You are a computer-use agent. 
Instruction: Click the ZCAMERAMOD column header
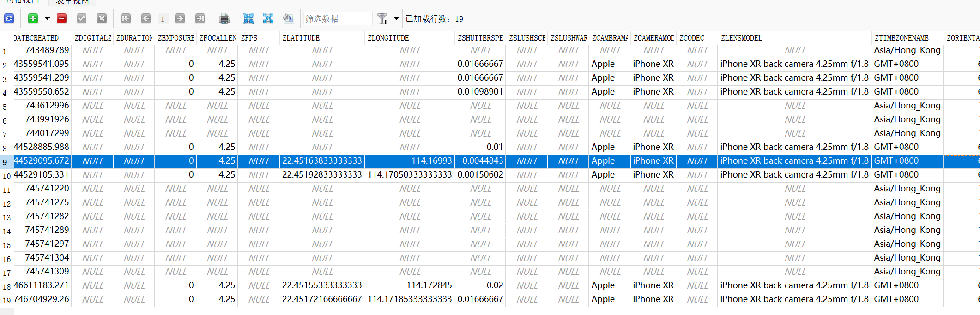coord(653,38)
